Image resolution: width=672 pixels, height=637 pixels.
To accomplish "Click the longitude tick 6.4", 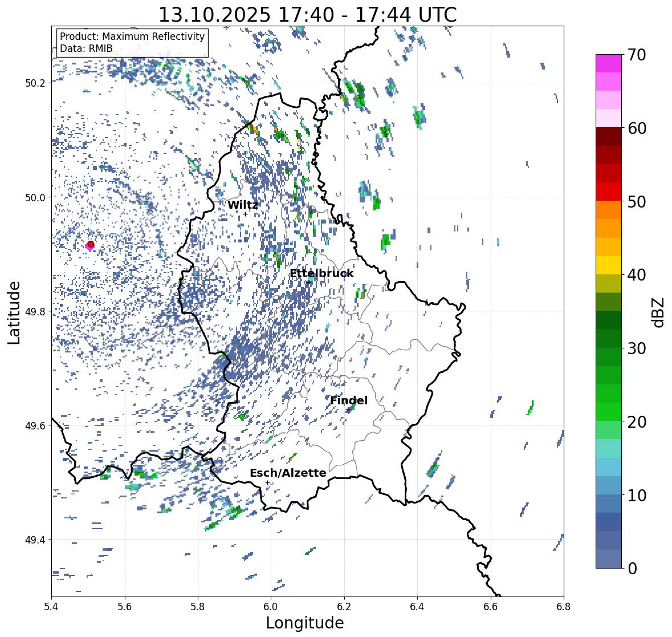I will tap(417, 606).
